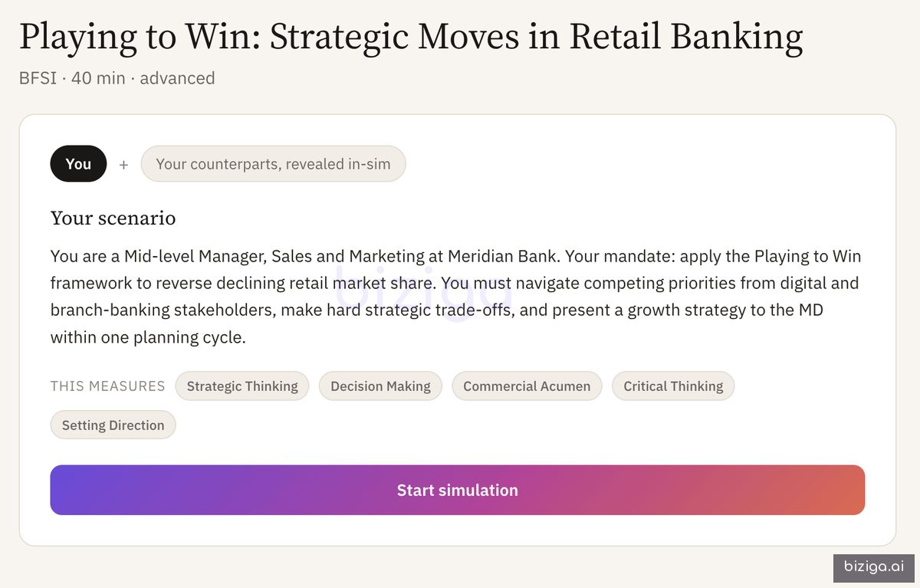Click the 'Your counterparts, revealed in-sim' pill
This screenshot has width=920, height=588.
point(273,163)
